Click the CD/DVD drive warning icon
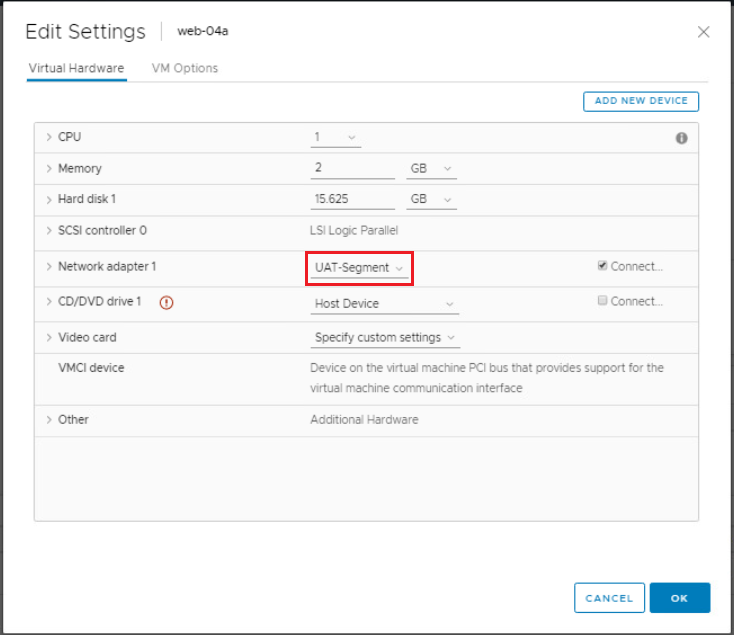This screenshot has height=635, width=734. (x=166, y=303)
